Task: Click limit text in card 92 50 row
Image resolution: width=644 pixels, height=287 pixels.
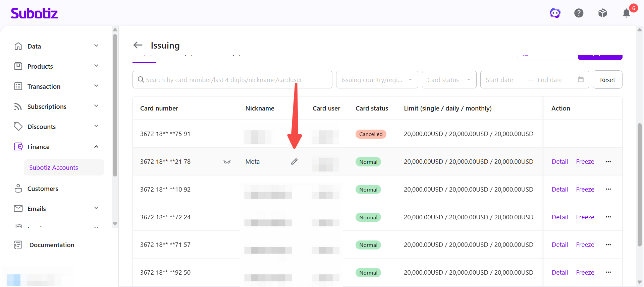Action: pyautogui.click(x=469, y=272)
